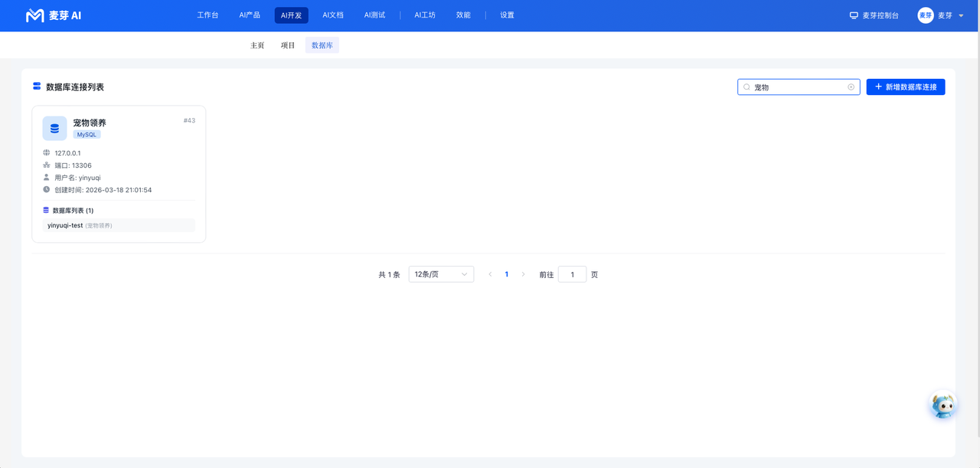Click 创建时间: 2026-03-18 21:01:54 text
This screenshot has height=468, width=980.
click(103, 190)
